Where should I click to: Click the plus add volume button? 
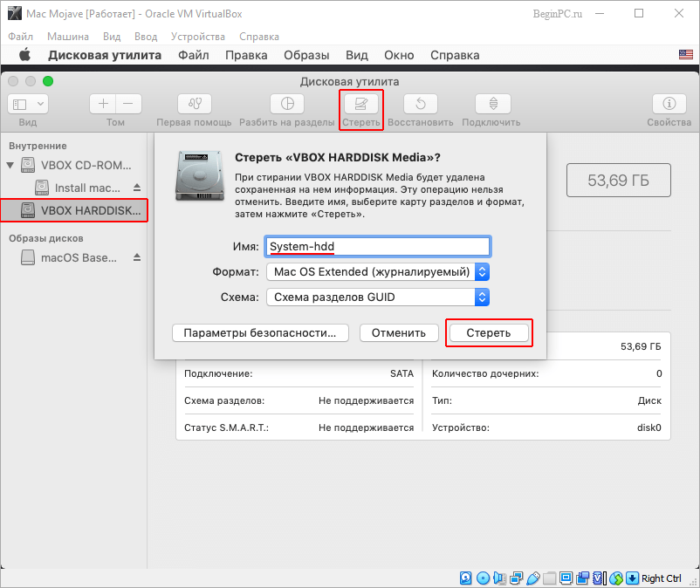[x=103, y=104]
